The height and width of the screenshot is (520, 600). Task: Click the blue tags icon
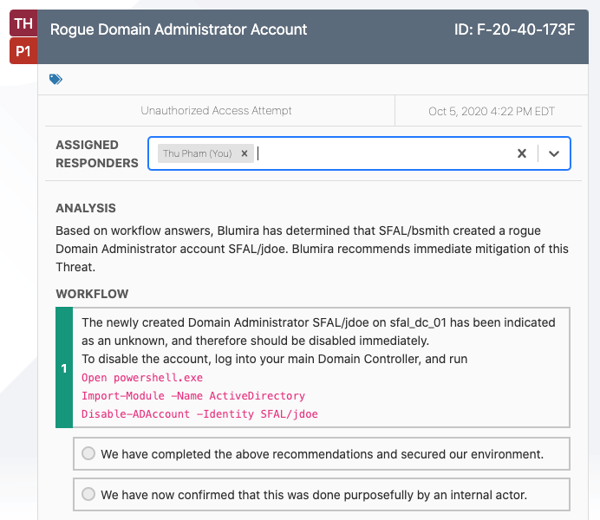point(55,79)
